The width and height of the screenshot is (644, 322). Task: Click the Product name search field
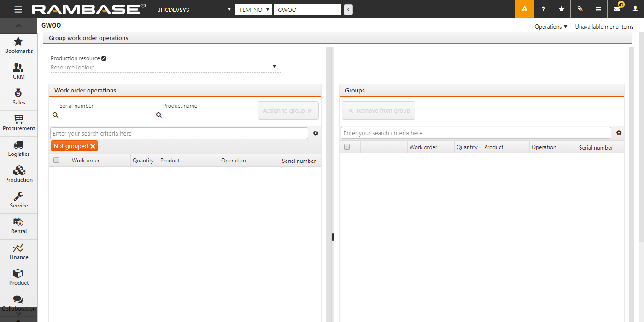click(x=208, y=115)
